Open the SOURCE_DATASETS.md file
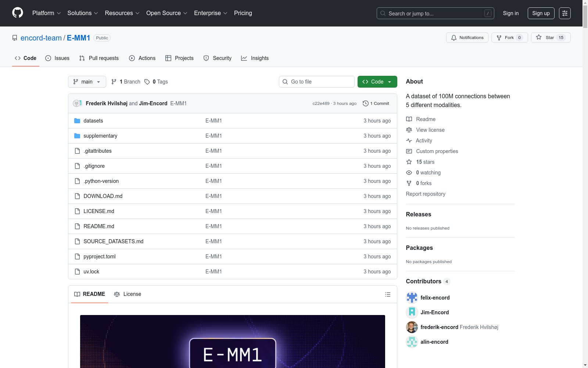588x368 pixels. pos(114,241)
